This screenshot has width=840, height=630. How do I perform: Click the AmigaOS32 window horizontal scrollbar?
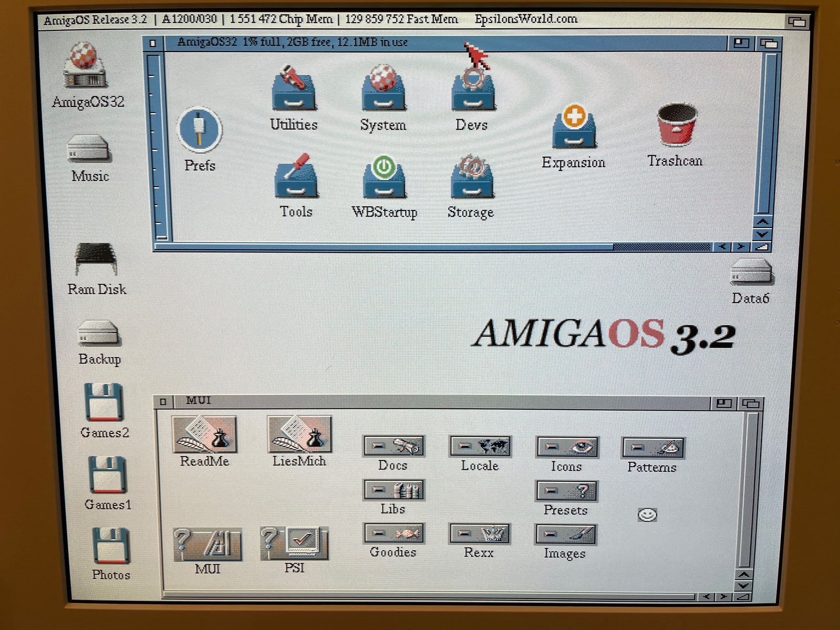[433, 247]
